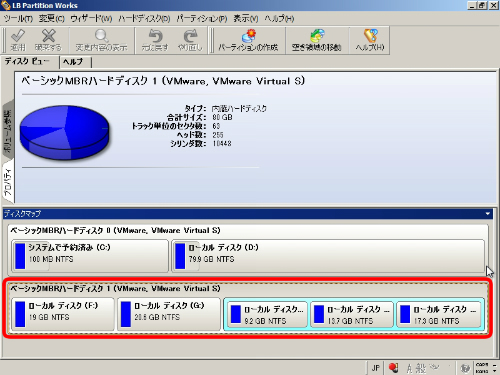Switch to the ヘルプ tab
Screen dimensions: 500x375
[x=73, y=62]
